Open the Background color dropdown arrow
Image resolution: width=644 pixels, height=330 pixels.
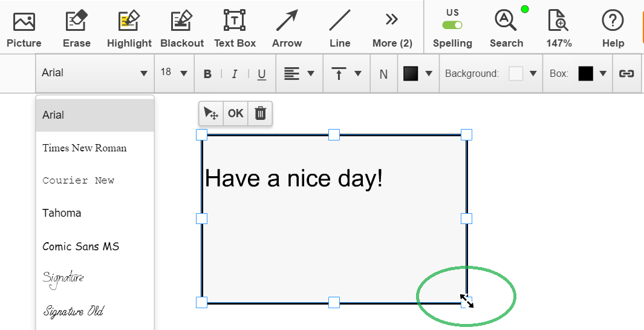533,74
